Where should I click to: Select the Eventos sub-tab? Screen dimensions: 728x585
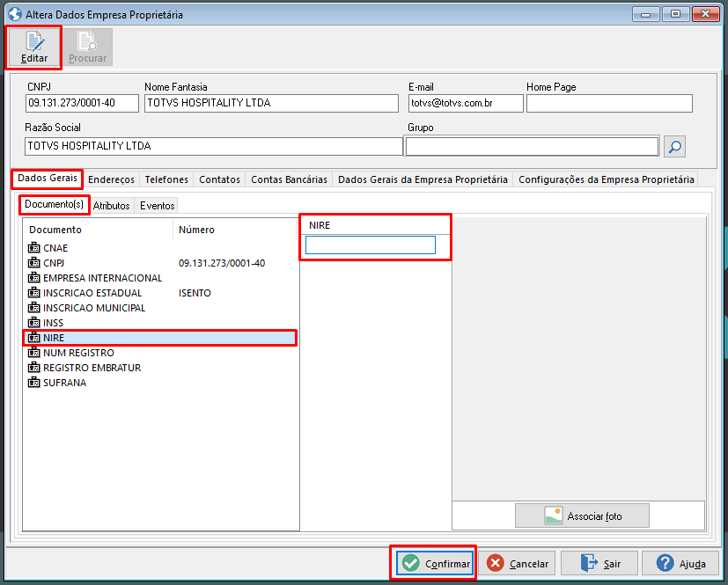click(x=158, y=206)
